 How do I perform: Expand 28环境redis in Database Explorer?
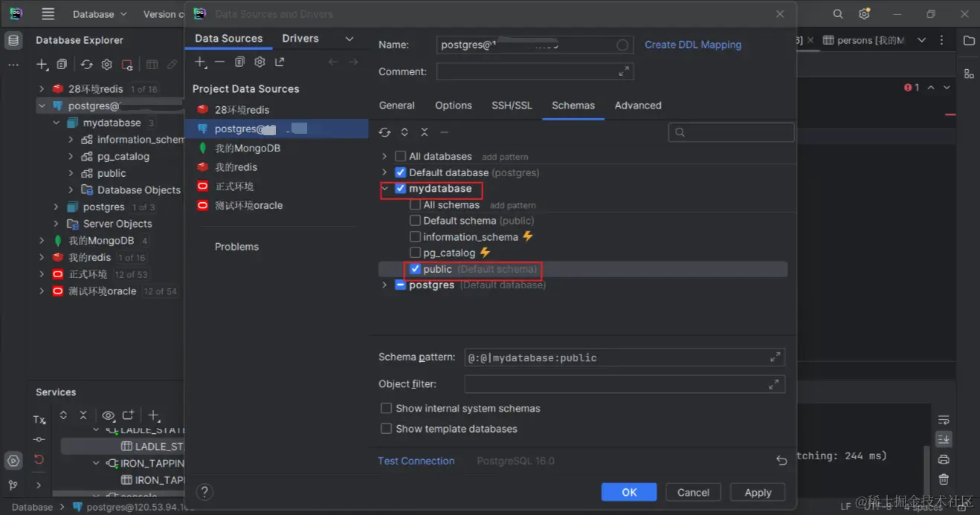[42, 89]
